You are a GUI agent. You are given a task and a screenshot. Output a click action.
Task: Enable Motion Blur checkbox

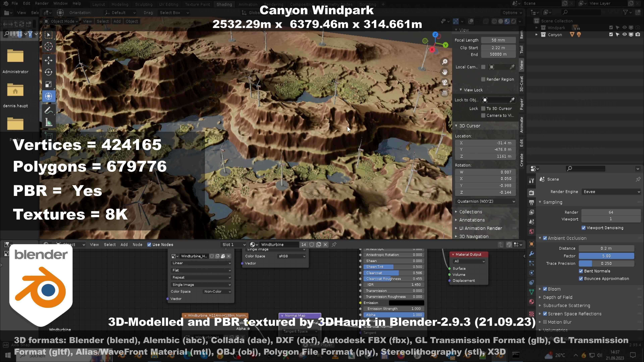[545, 322]
